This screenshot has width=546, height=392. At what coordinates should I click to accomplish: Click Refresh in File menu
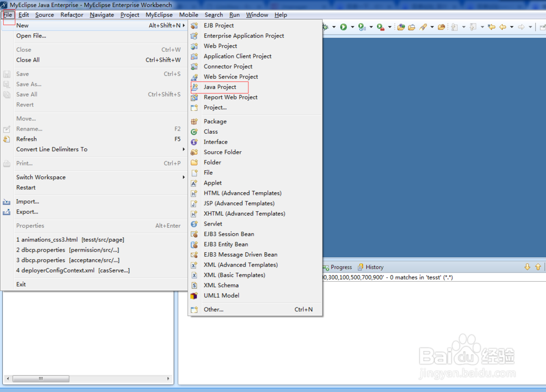94,139
